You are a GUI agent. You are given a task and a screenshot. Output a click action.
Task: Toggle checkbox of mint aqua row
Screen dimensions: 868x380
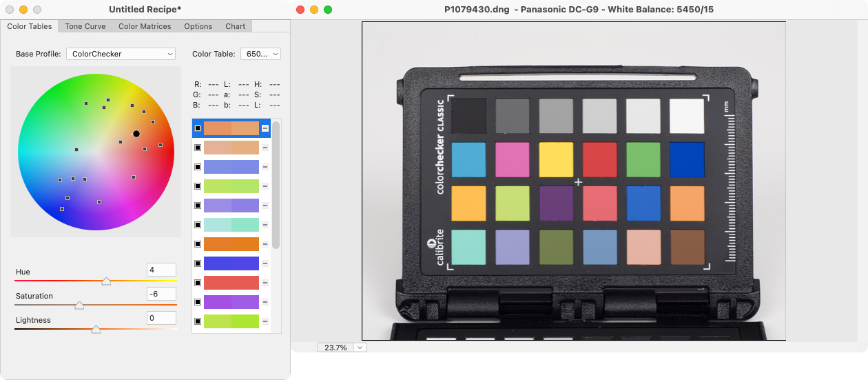[x=198, y=225]
